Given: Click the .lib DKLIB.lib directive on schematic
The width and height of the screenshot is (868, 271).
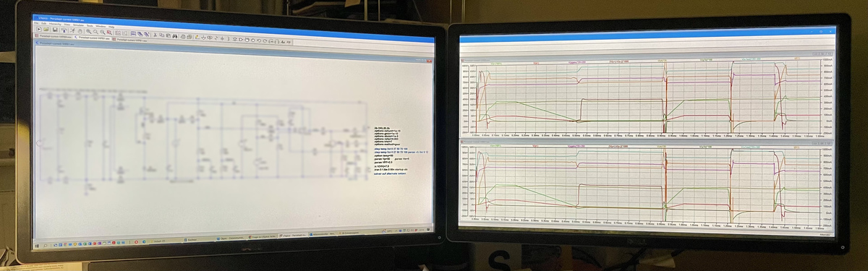Looking at the screenshot, I should 381,128.
